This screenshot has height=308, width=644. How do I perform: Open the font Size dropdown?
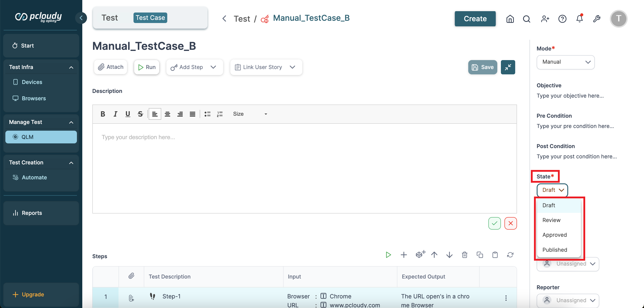(x=250, y=114)
